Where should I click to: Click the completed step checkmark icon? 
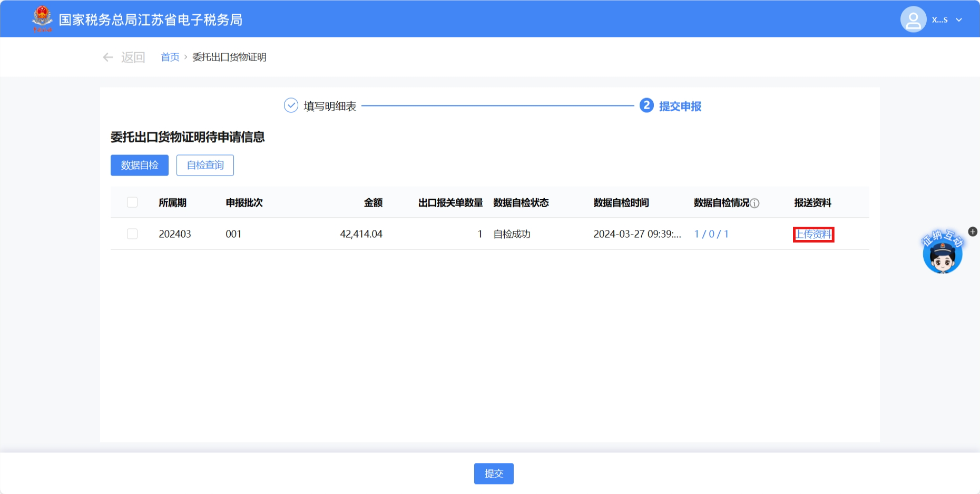(x=291, y=105)
